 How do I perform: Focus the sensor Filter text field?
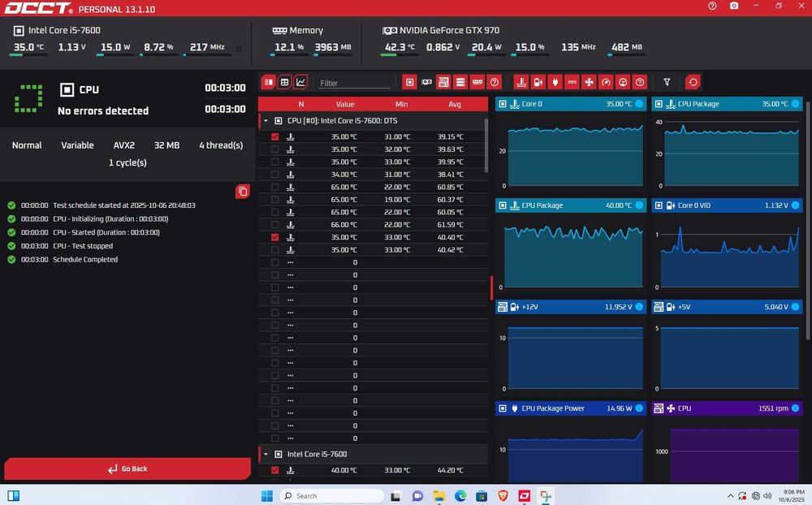[x=354, y=83]
